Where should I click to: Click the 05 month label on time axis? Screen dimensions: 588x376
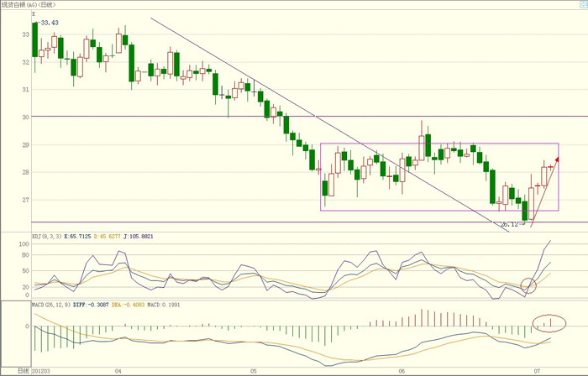[x=254, y=371]
